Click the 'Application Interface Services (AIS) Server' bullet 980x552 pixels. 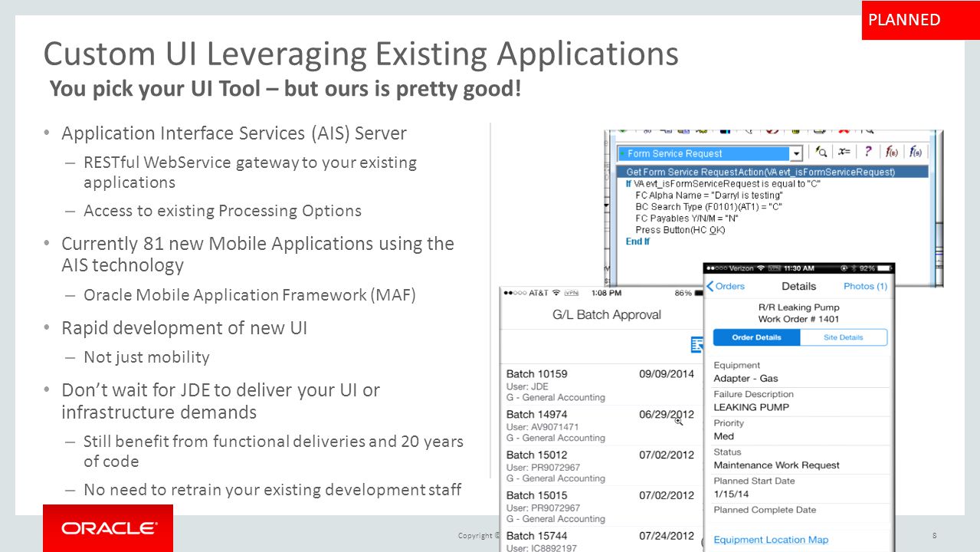(x=234, y=133)
